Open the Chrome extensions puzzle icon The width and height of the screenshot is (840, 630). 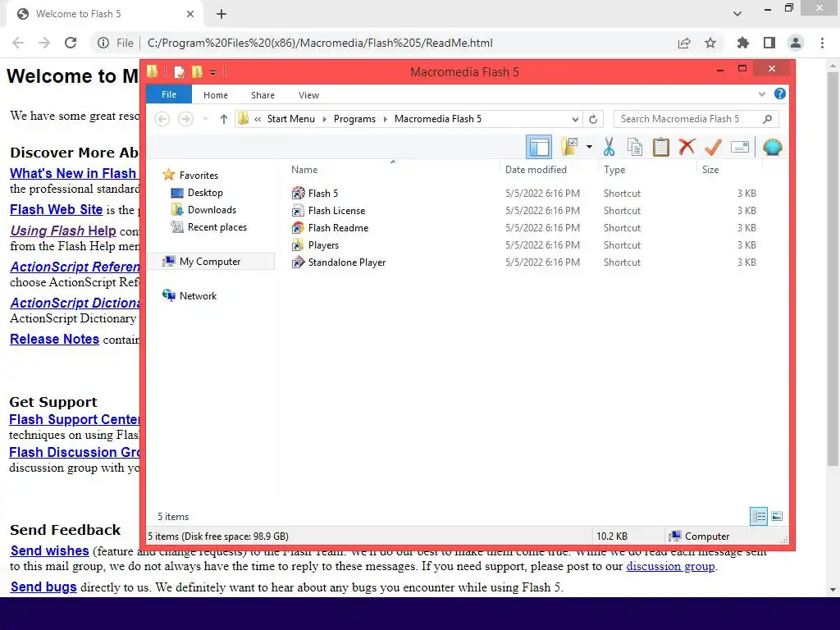[743, 43]
